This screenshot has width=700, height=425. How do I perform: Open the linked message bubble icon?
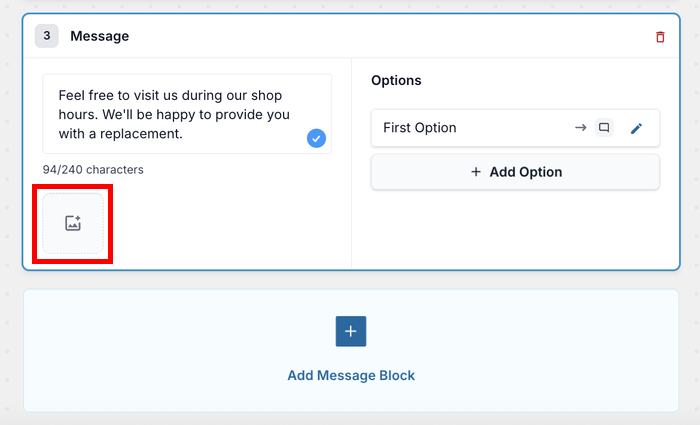604,128
